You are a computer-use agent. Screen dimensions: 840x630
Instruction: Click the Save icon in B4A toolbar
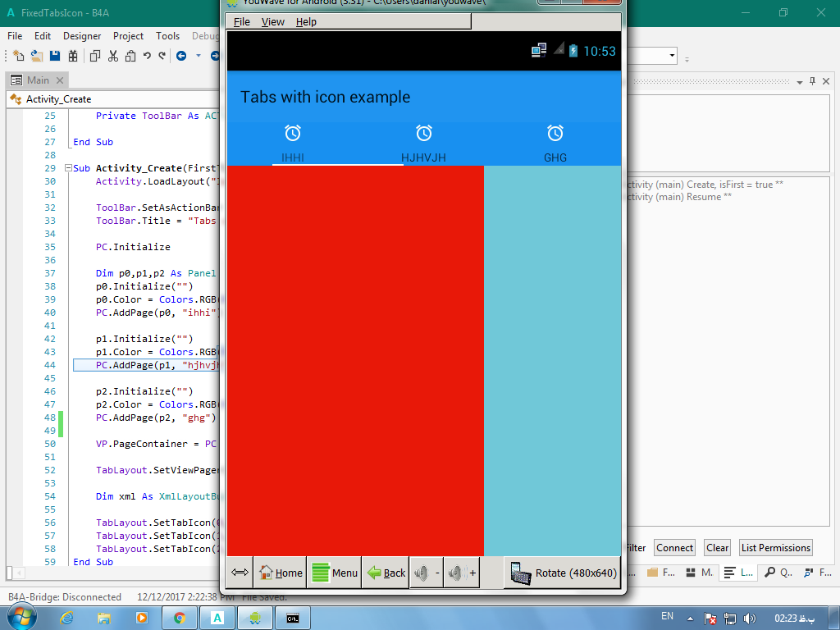point(55,56)
